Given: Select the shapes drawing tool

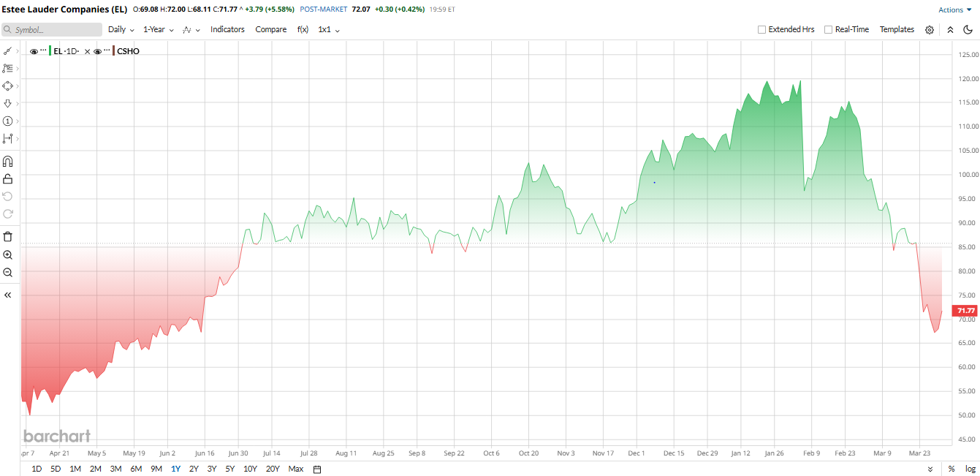Looking at the screenshot, I should click(7, 86).
